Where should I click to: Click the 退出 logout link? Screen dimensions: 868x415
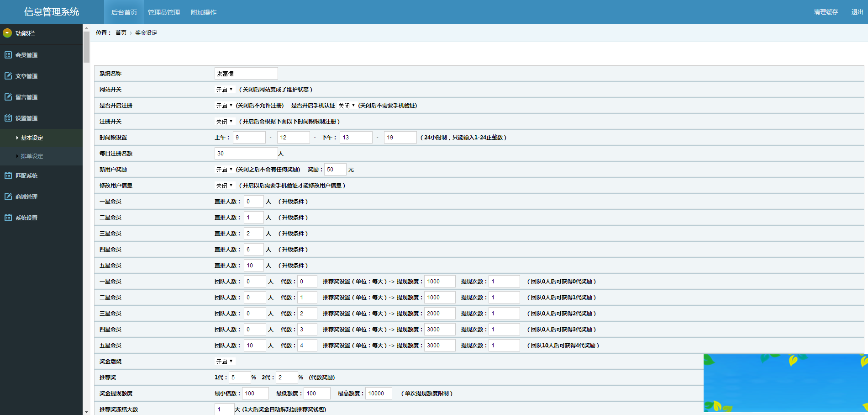click(x=857, y=12)
